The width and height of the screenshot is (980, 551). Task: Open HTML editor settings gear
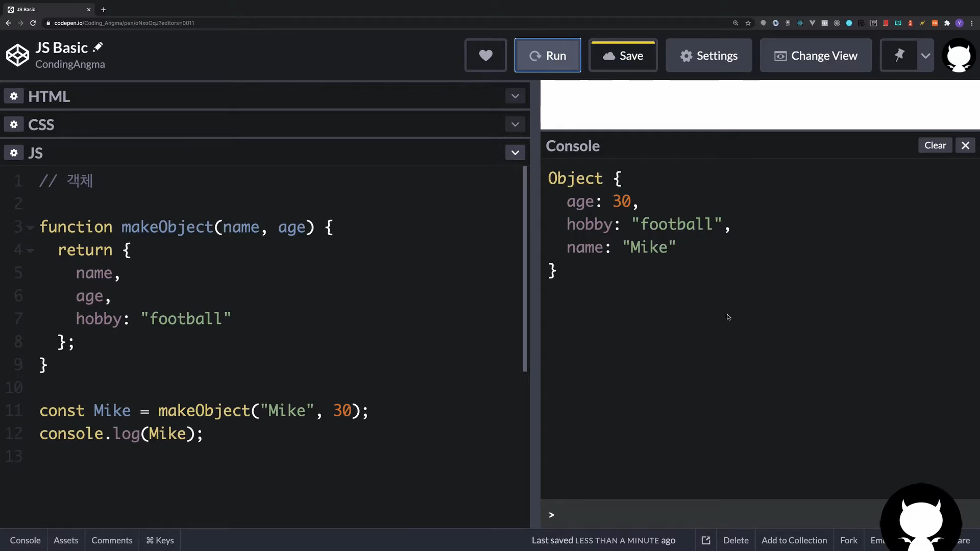pos(14,96)
